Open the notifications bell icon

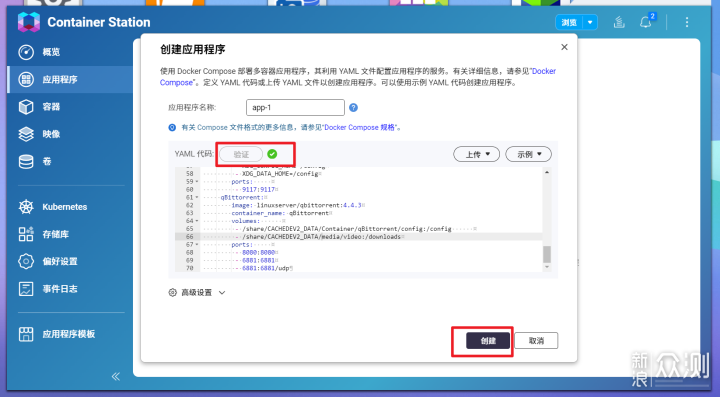646,22
